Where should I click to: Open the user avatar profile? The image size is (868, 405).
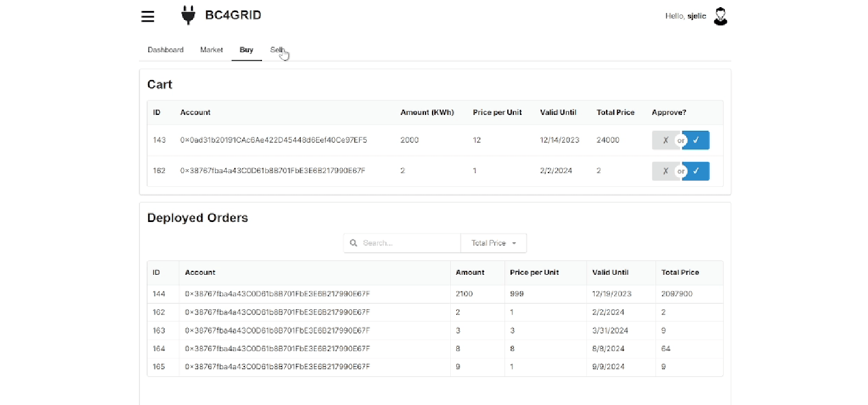tap(720, 16)
